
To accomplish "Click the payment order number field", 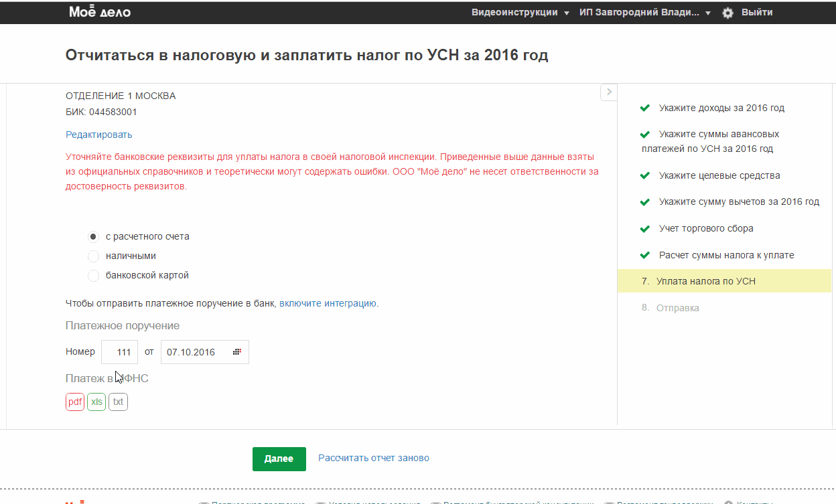I will coord(119,352).
